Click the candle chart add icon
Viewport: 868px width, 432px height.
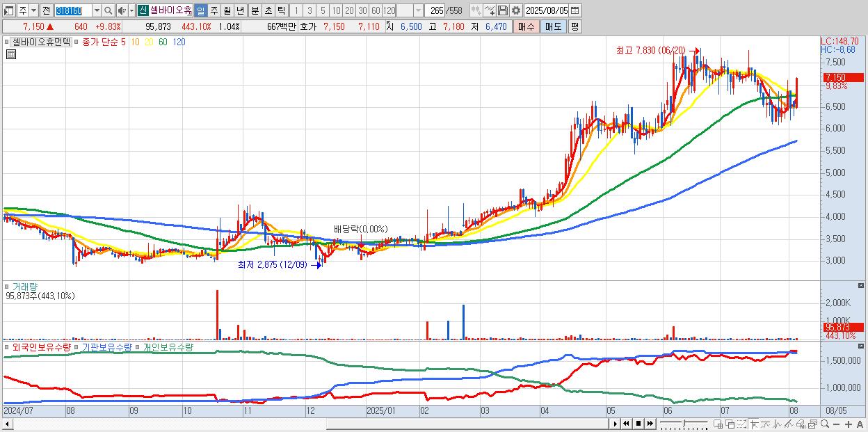point(476,10)
